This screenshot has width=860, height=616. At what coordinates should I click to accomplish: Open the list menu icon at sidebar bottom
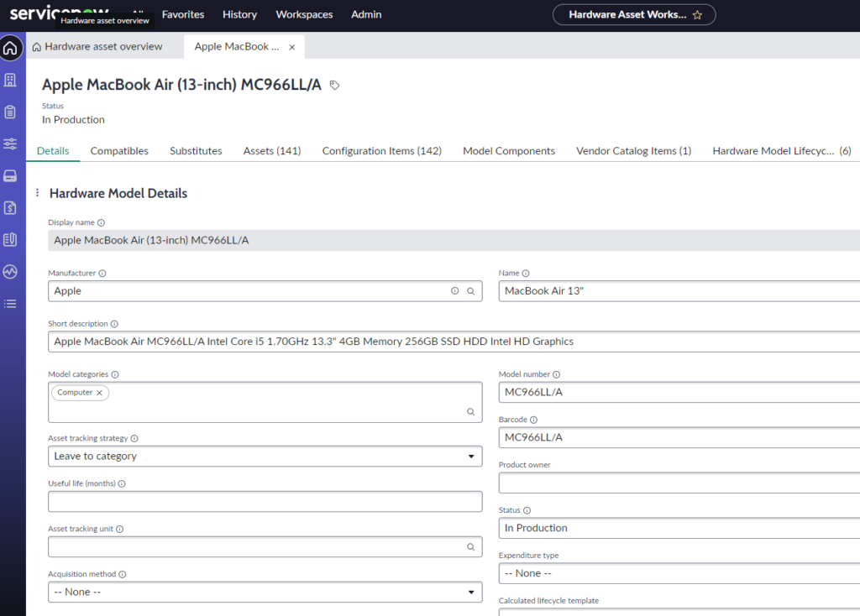[x=11, y=303]
